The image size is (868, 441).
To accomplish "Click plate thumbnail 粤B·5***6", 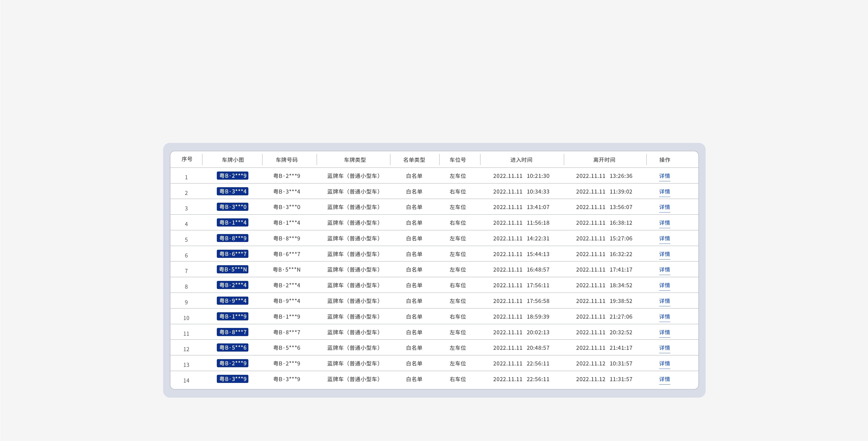I will pyautogui.click(x=232, y=347).
